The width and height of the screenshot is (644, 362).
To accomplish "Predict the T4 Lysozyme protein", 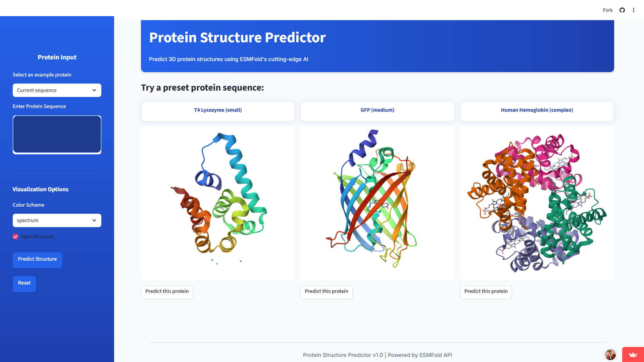I will pos(167,292).
